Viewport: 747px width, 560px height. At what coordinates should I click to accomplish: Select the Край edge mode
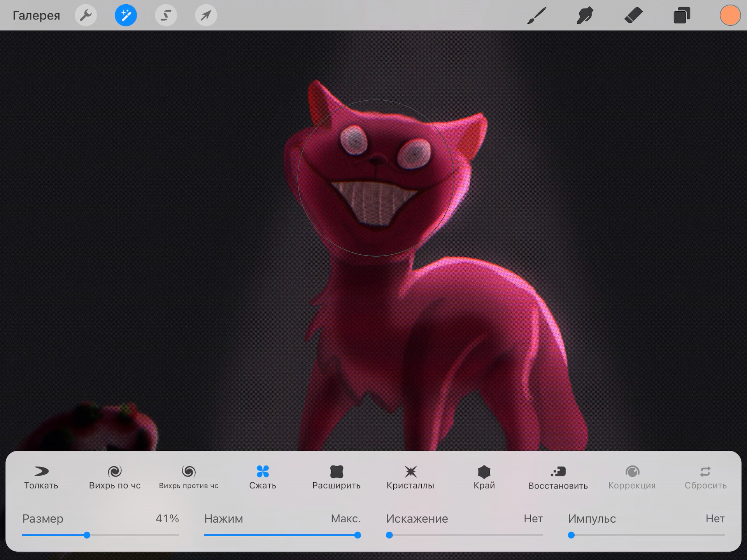point(484,478)
